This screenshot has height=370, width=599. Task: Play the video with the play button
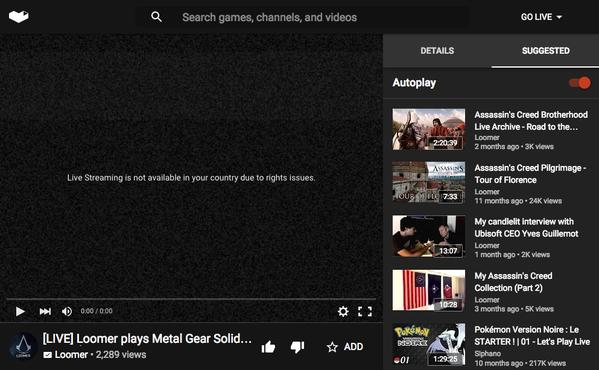point(20,312)
